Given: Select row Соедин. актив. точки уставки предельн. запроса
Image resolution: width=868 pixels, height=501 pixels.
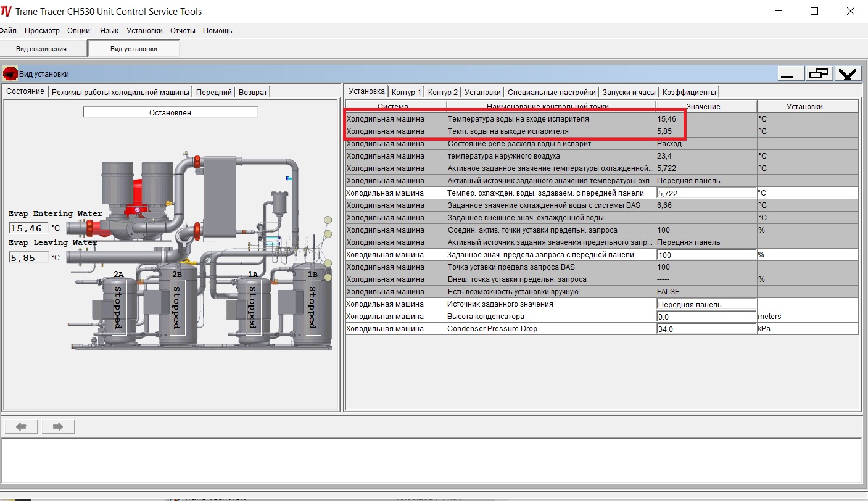Looking at the screenshot, I should click(x=601, y=230).
